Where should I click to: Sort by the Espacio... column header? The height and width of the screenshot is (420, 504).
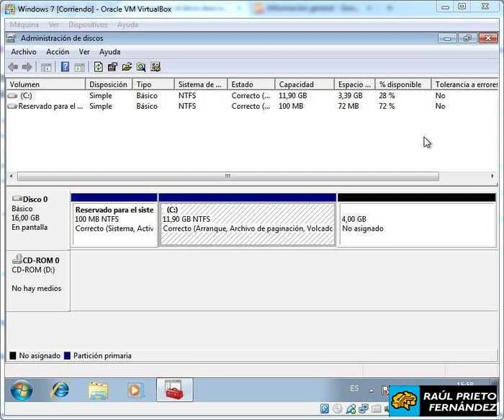coord(354,84)
